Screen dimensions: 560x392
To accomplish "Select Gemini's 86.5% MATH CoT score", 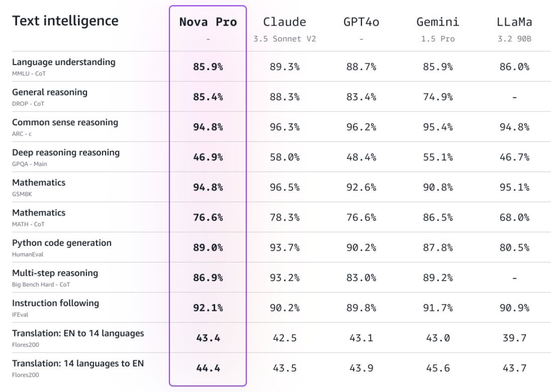I will point(437,217).
